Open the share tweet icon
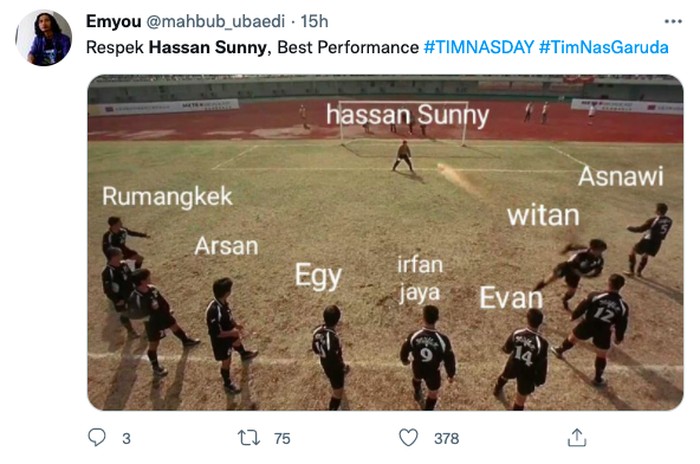Image resolution: width=700 pixels, height=464 pixels. 576,438
